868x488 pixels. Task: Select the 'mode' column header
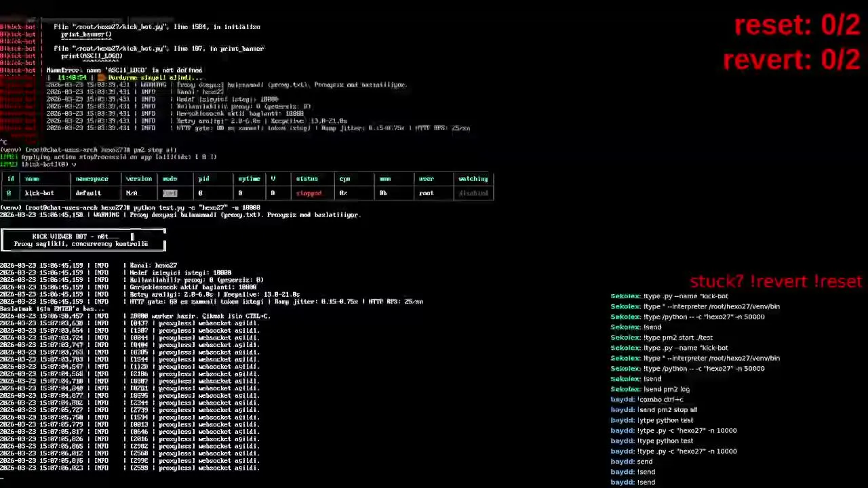coord(170,179)
